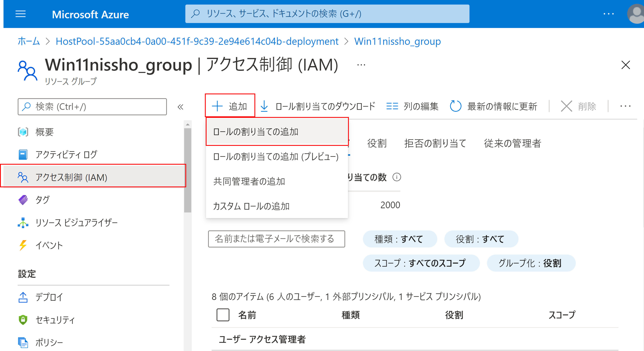Image resolution: width=644 pixels, height=351 pixels.
Task: Click the refresh (最新の情報に更新) toolbar button
Action: pyautogui.click(x=494, y=106)
